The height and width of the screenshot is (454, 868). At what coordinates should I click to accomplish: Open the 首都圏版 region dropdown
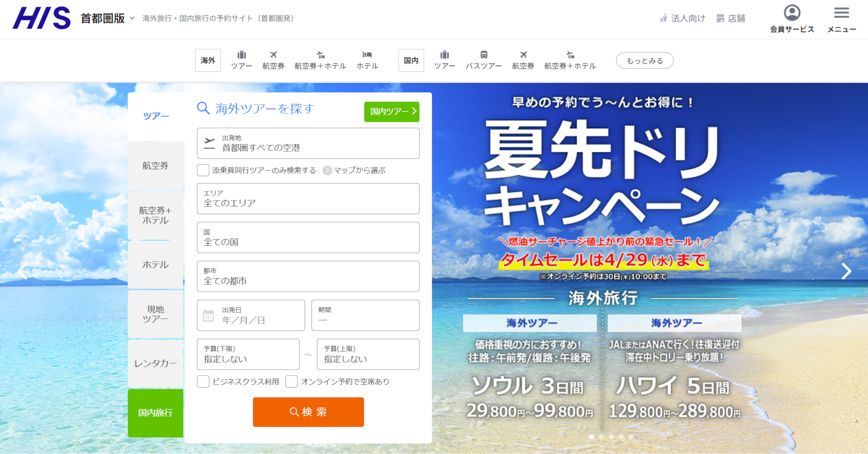point(105,18)
